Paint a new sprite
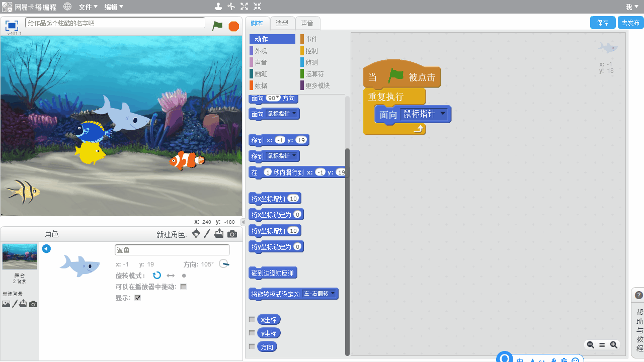This screenshot has height=362, width=644. coord(207,234)
